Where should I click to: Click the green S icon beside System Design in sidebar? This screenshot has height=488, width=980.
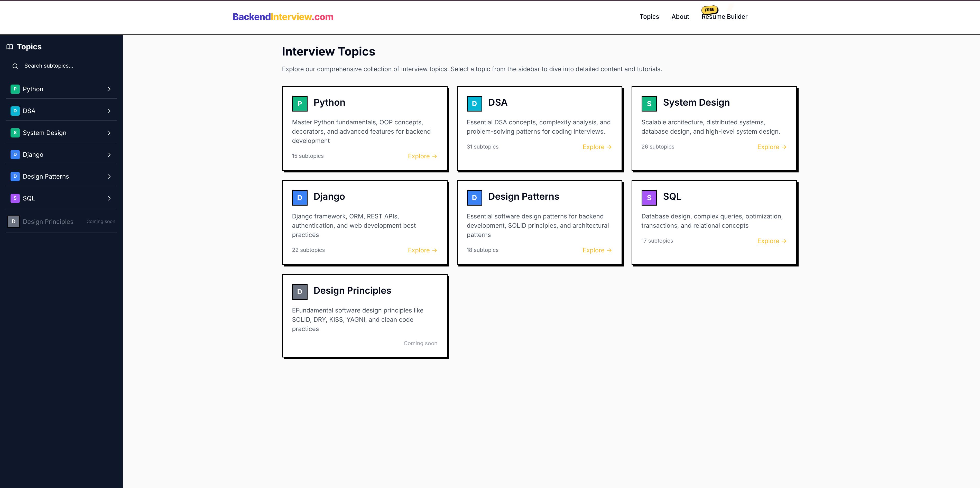pyautogui.click(x=15, y=133)
